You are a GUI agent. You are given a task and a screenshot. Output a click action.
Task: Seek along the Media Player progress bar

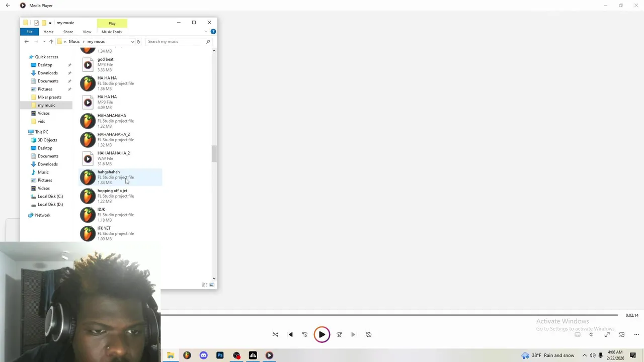[x=389, y=315]
